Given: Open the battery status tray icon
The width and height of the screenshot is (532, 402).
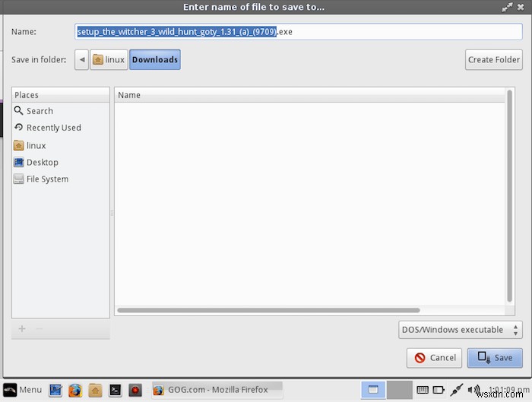Looking at the screenshot, I should click(439, 390).
